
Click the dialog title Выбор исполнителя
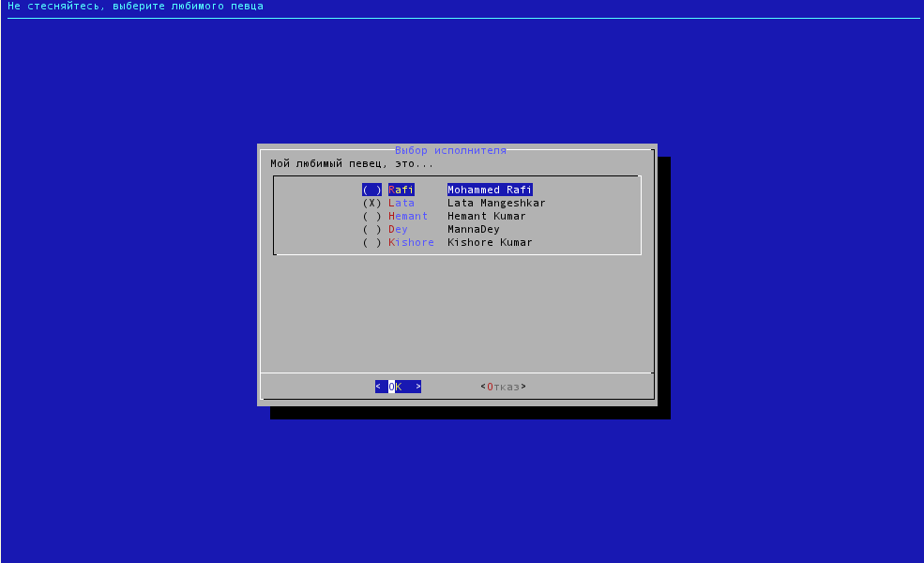pos(450,150)
